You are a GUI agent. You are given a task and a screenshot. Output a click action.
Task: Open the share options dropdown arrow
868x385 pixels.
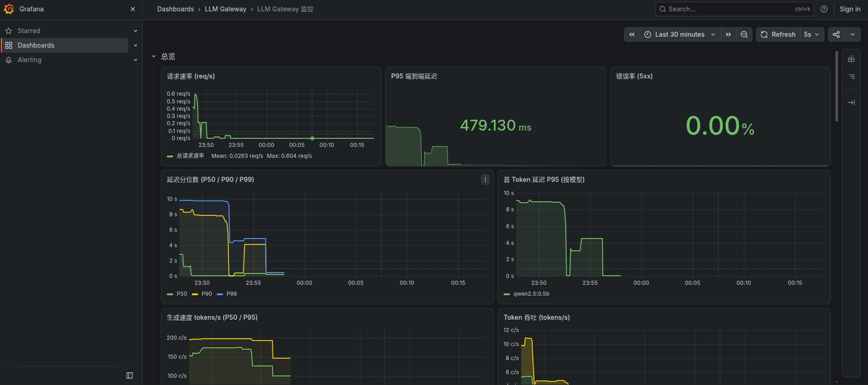[x=853, y=34]
